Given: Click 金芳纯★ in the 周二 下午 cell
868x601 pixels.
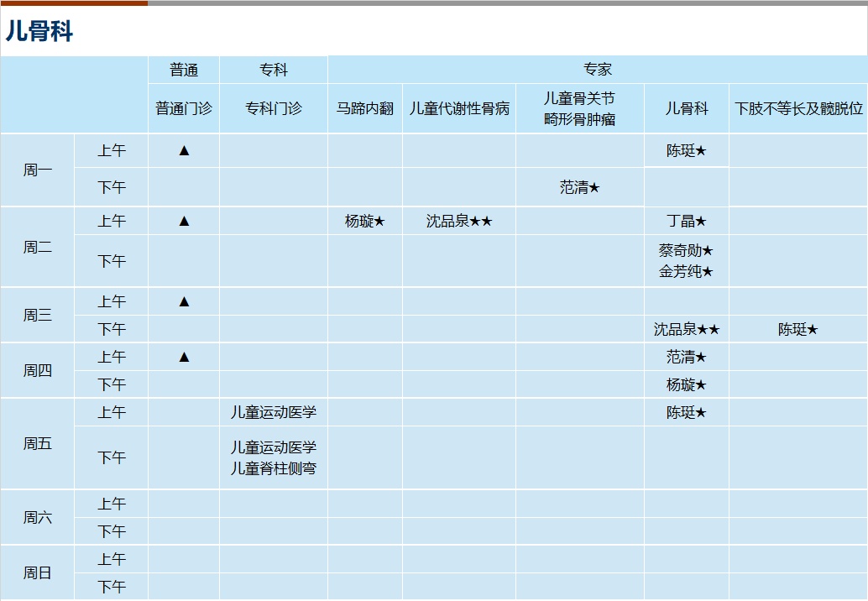Looking at the screenshot, I should pyautogui.click(x=686, y=272).
